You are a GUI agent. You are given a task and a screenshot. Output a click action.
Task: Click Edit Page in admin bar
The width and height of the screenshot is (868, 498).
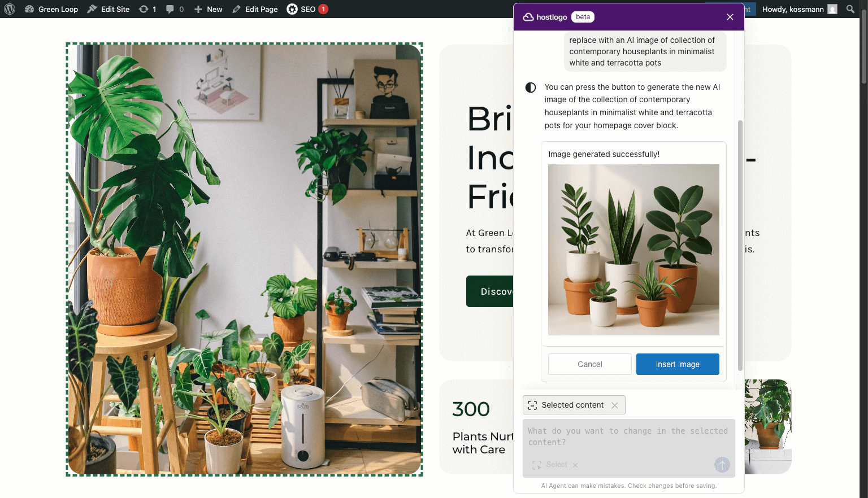[x=255, y=9]
